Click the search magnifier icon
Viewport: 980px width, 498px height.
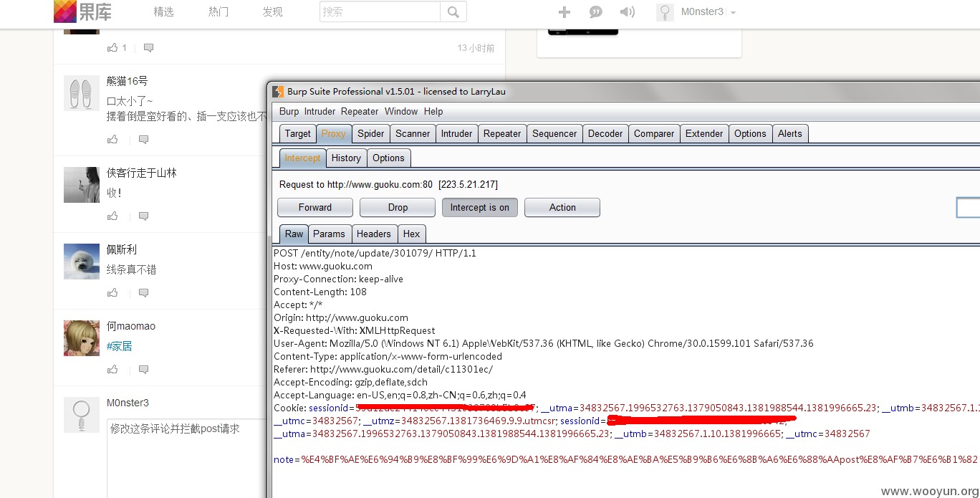pyautogui.click(x=453, y=11)
